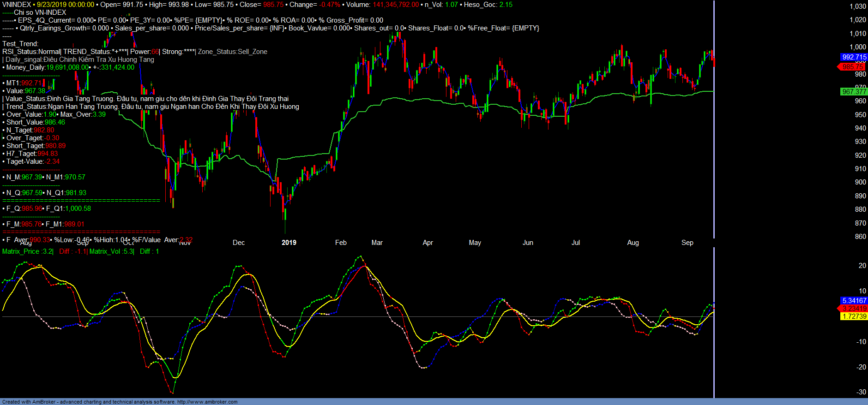Click the green 967.377 value label
The width and height of the screenshot is (868, 405).
[x=854, y=92]
